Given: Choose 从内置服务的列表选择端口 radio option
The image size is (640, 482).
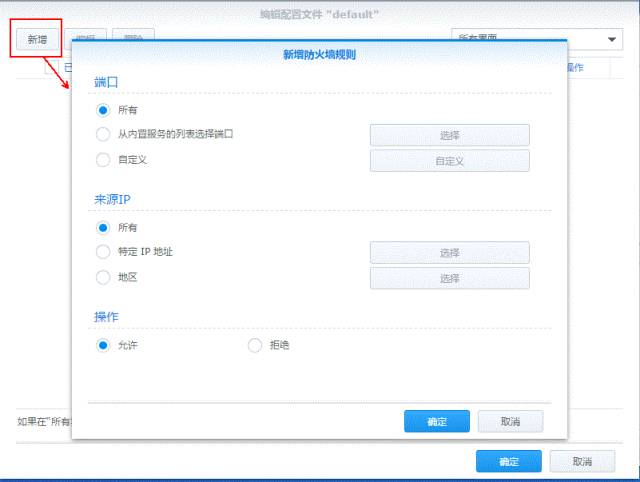Looking at the screenshot, I should 102,134.
